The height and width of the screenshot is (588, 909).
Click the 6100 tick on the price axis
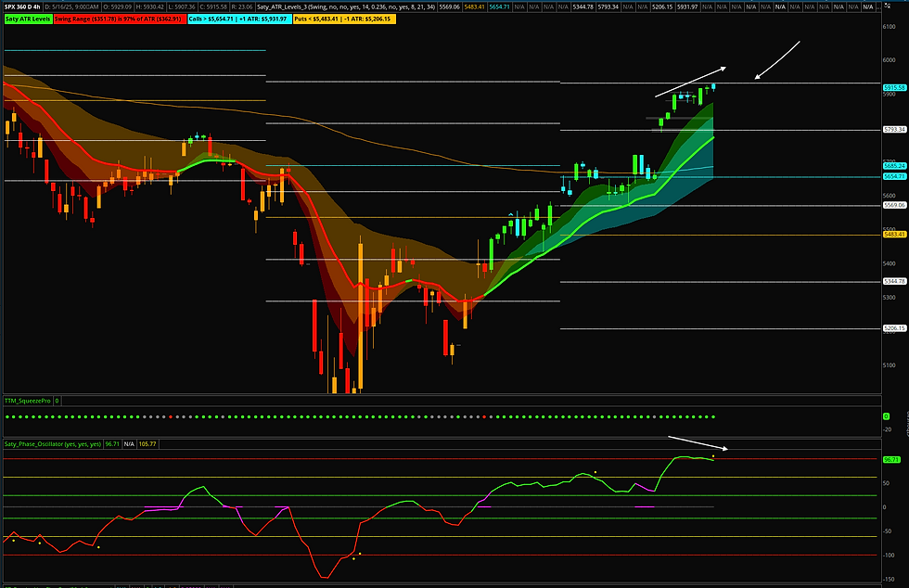pyautogui.click(x=890, y=27)
